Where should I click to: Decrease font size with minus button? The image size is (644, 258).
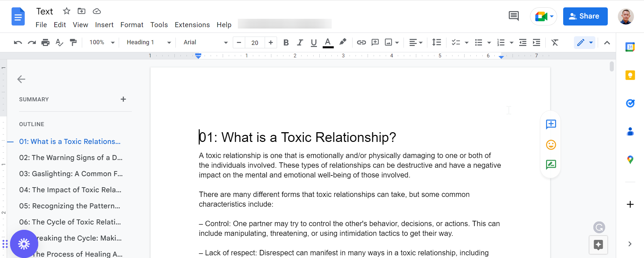(x=239, y=43)
